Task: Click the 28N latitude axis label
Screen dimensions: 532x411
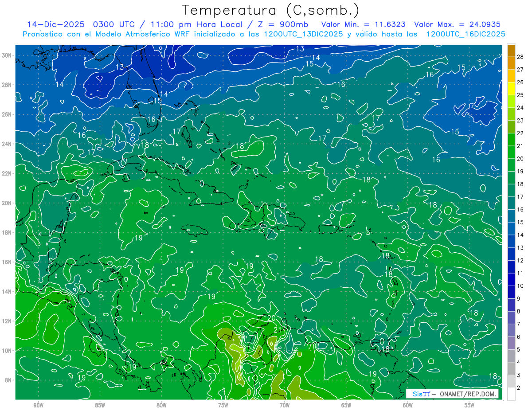Action: [8, 85]
